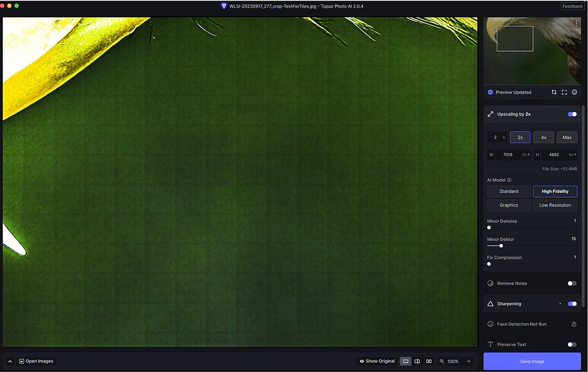Click the Save Image button
The height and width of the screenshot is (372, 588).
tap(532, 361)
